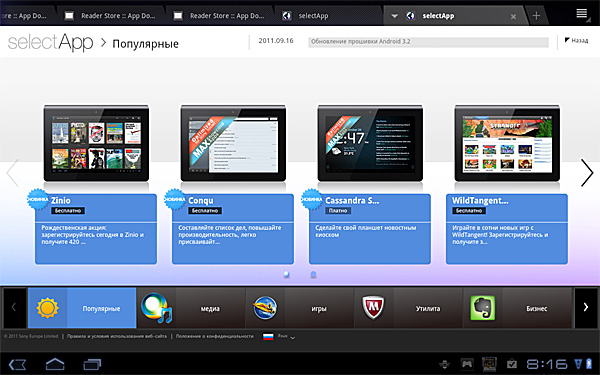Switch to the first selectApp tab

coord(306,16)
